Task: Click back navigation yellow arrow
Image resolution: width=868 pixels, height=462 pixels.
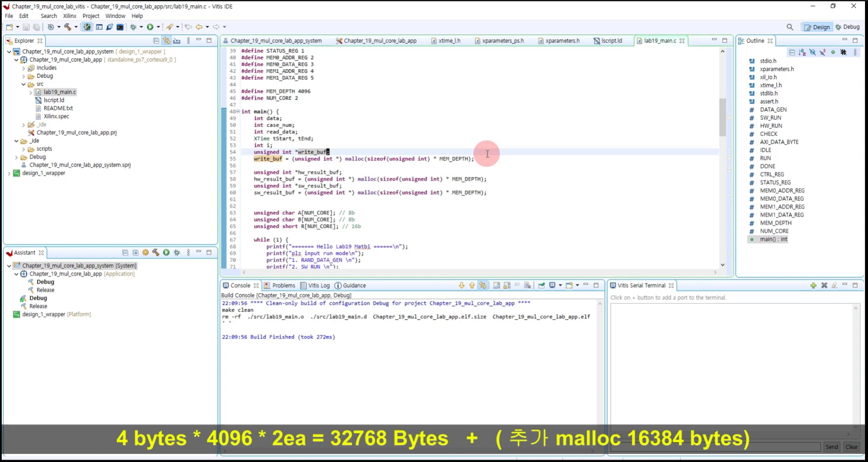Action: 199,27
